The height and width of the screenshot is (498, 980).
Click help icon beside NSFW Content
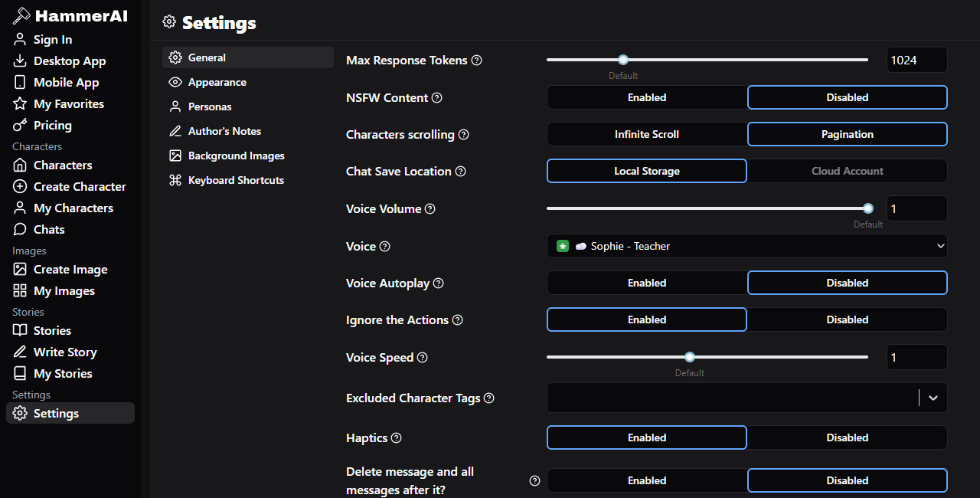pos(437,97)
